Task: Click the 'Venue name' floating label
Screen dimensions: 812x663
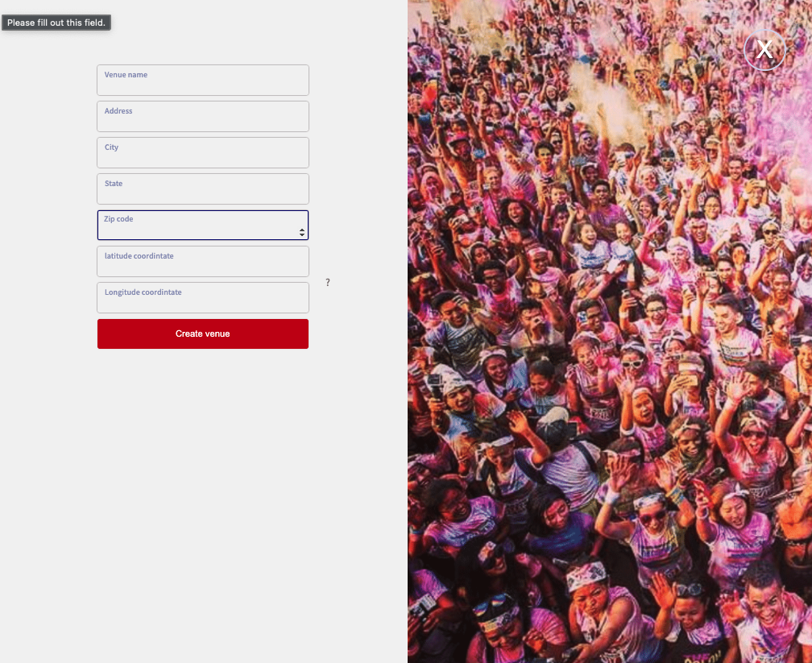Action: pos(126,75)
